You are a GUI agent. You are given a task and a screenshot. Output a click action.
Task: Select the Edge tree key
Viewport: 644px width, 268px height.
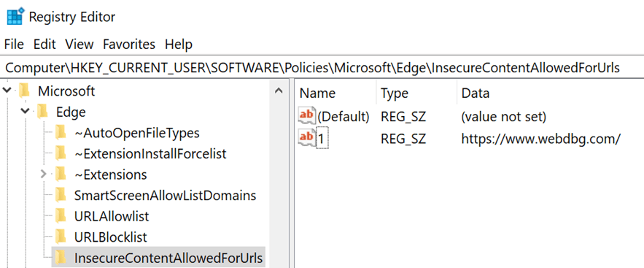(71, 112)
